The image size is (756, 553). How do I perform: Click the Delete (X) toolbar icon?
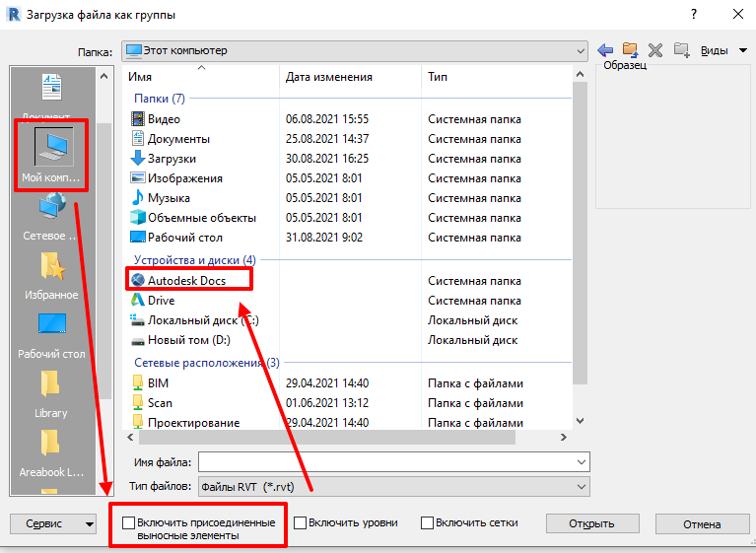[654, 50]
